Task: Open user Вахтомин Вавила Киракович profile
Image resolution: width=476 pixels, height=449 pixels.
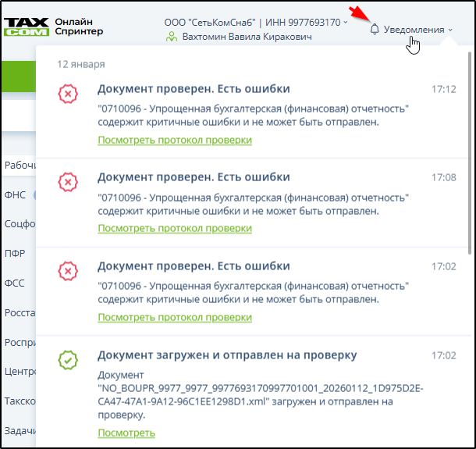Action: click(x=246, y=37)
